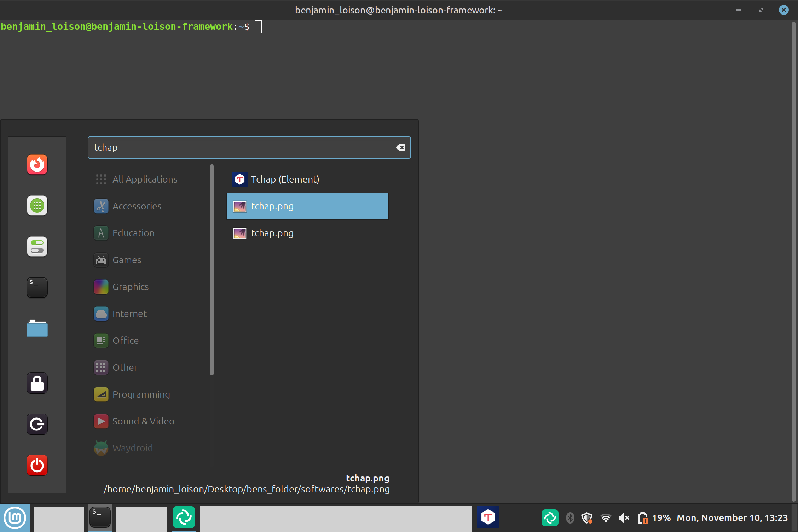Open System Settings toggle-switch icon

click(x=37, y=247)
